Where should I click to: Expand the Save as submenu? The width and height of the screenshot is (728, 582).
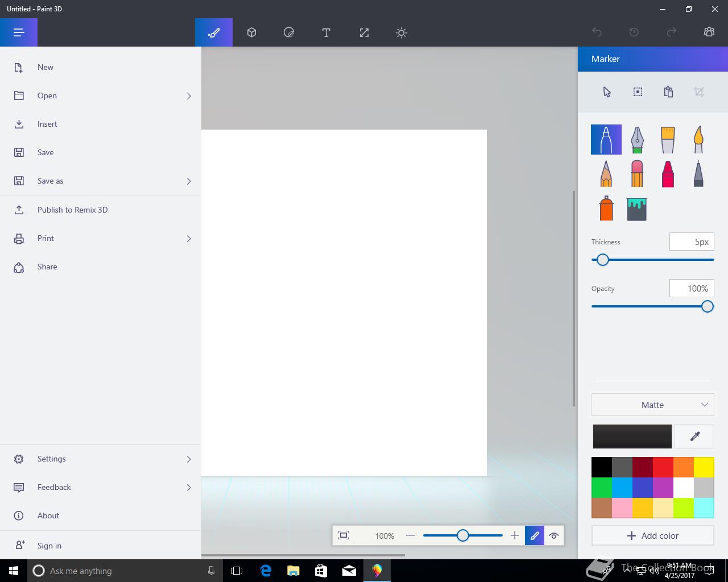coord(189,181)
